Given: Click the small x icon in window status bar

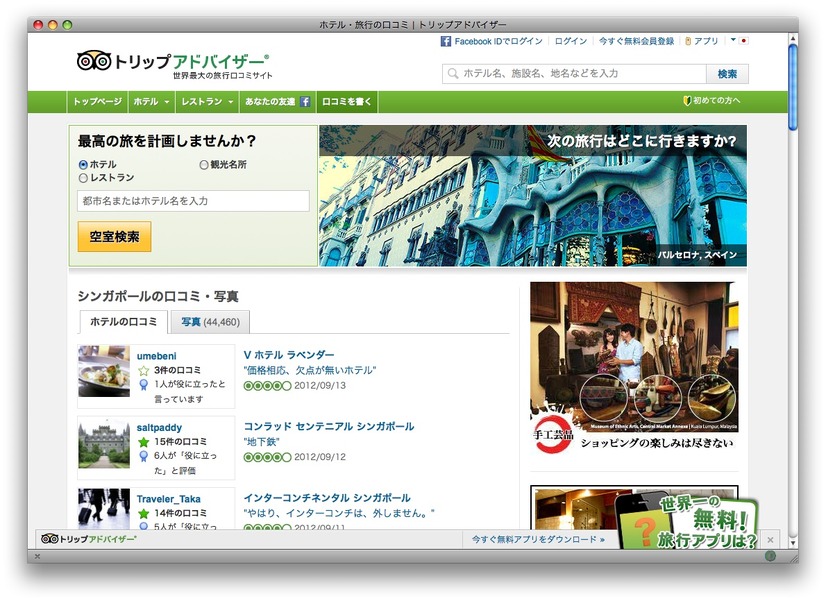Looking at the screenshot, I should (37, 556).
